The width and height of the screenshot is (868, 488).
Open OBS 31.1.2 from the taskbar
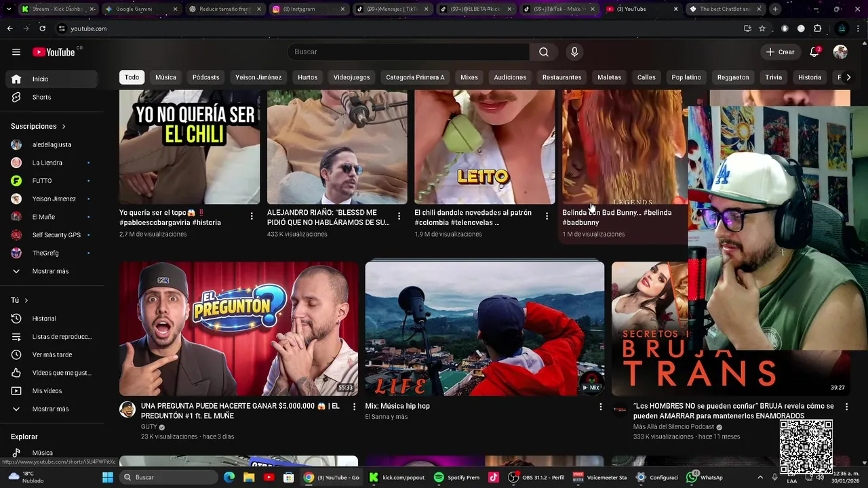536,477
